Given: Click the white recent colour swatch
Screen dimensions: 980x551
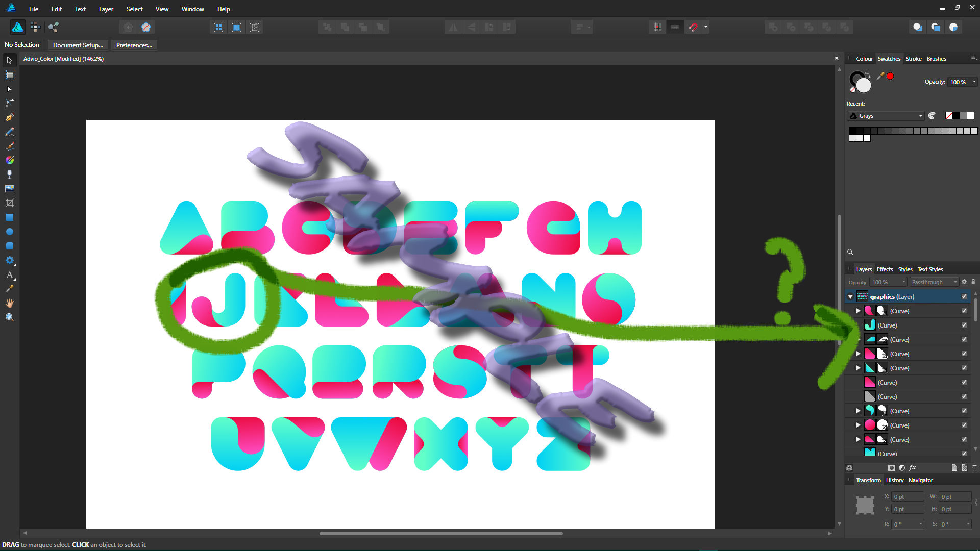Looking at the screenshot, I should pos(970,116).
